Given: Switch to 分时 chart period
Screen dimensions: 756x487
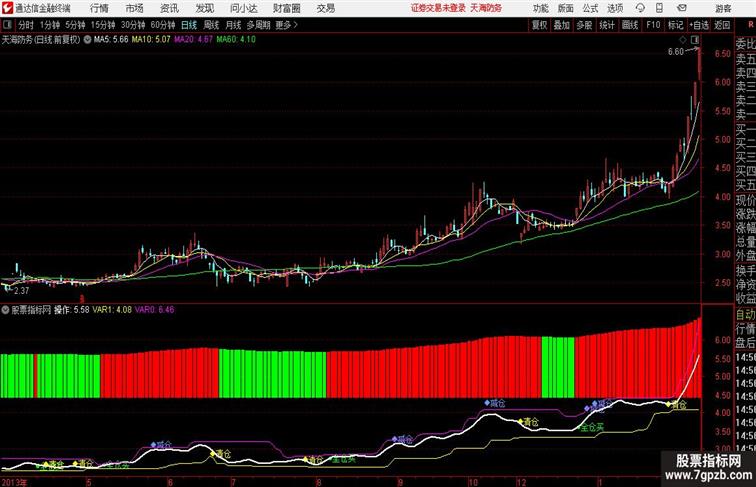Looking at the screenshot, I should (26, 25).
